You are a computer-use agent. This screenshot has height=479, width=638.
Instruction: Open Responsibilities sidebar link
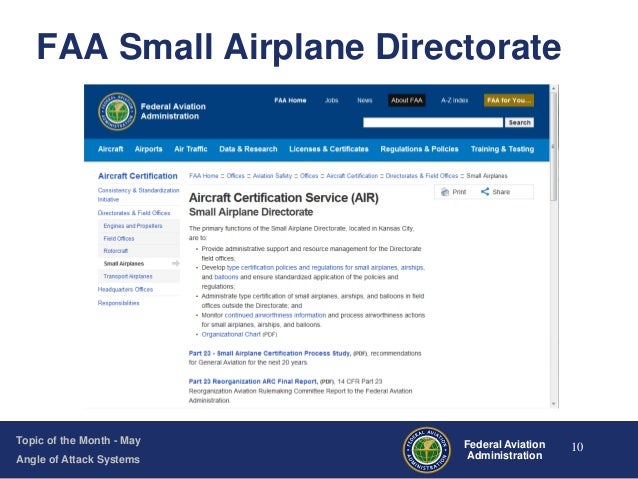(x=118, y=303)
